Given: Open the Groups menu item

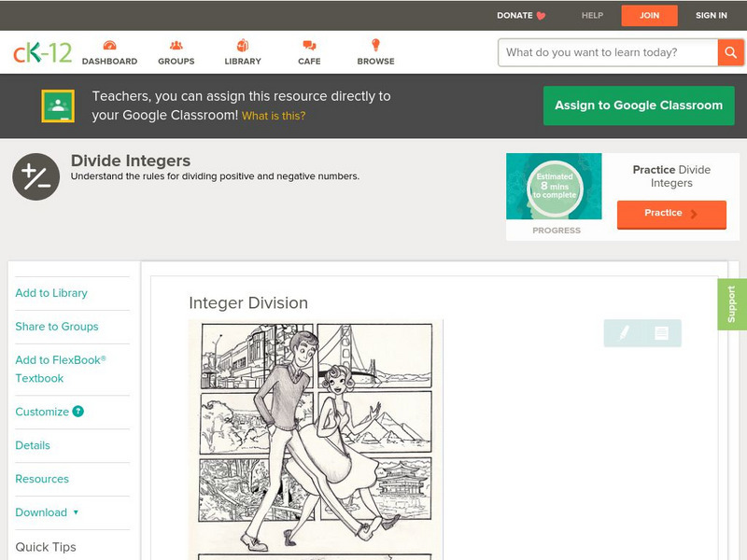Looking at the screenshot, I should click(176, 52).
